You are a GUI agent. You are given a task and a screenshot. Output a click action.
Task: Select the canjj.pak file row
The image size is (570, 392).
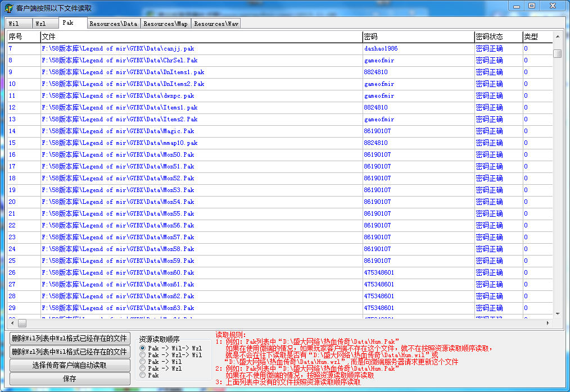point(280,49)
